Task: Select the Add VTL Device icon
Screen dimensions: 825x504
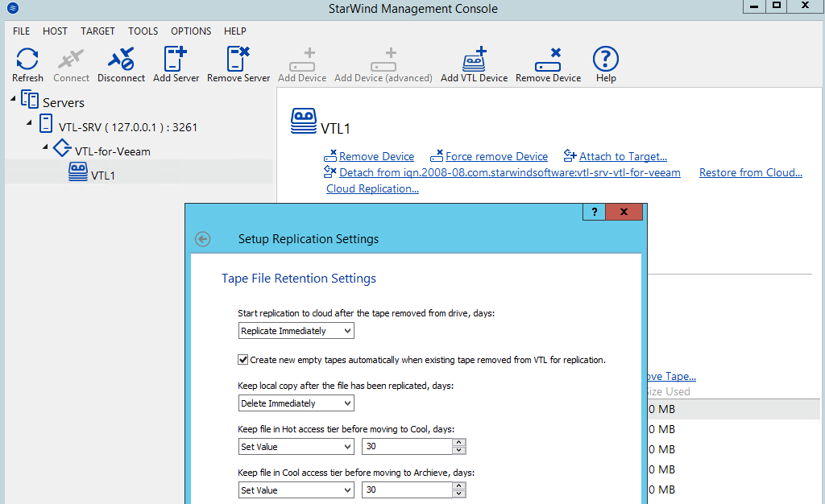Action: pos(475,64)
